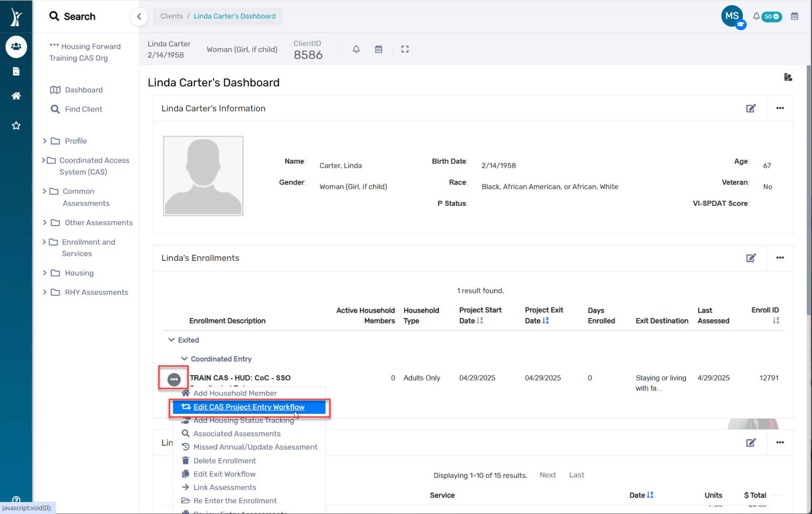
Task: Select the Clients people icon in the sidebar
Action: coord(16,46)
